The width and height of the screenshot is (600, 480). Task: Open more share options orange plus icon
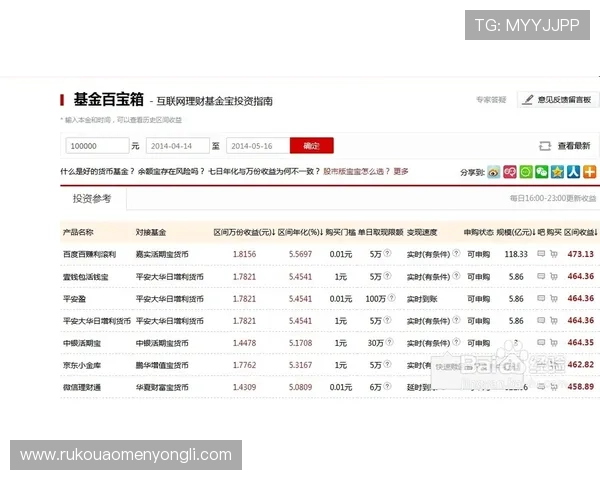589,172
